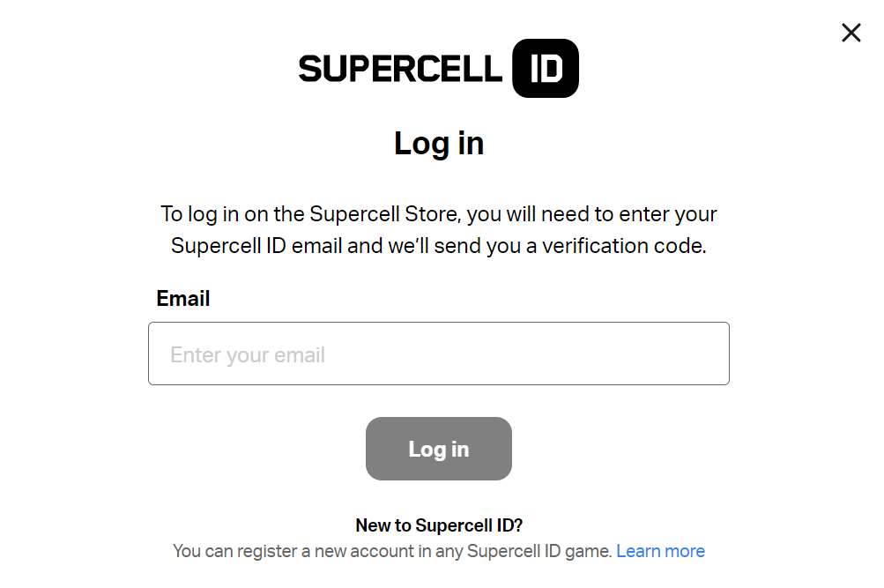Click the New to Supercell ID text

pyautogui.click(x=438, y=524)
